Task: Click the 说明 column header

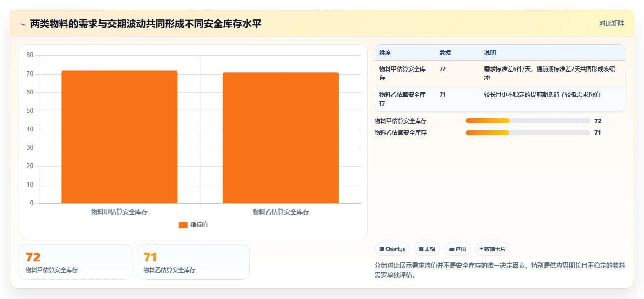Action: [x=490, y=53]
